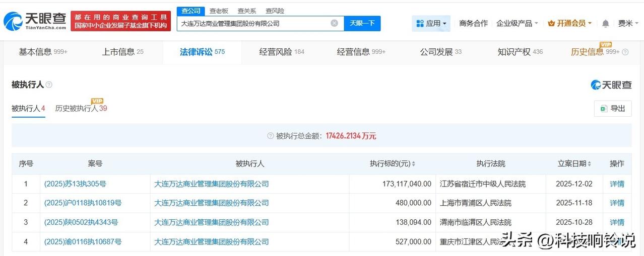Click the court 江苏省宿迁市中级人民法院
The height and width of the screenshot is (256, 644).
[x=483, y=184]
